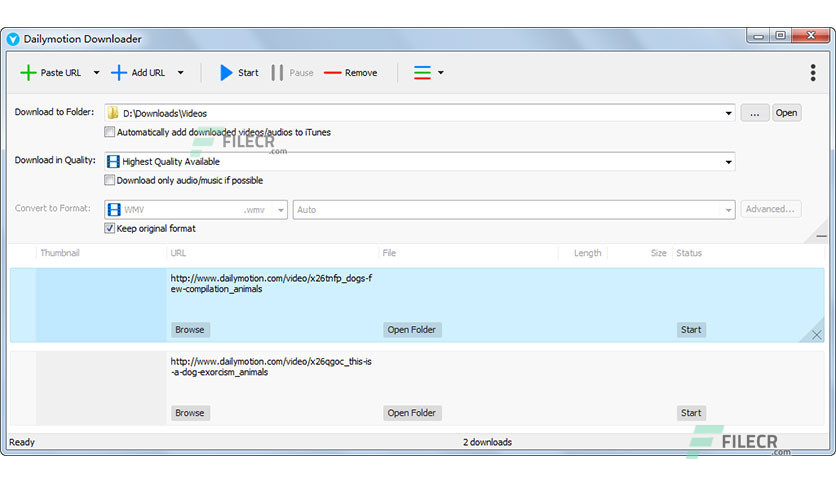
Task: Uncheck Keep original format
Action: pos(109,228)
